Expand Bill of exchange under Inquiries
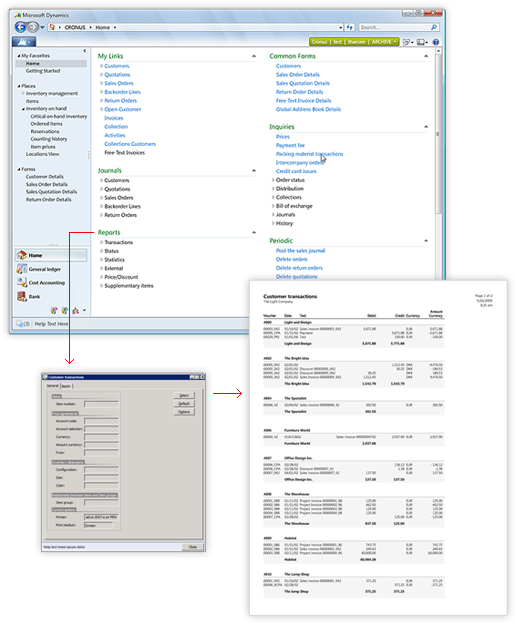Viewport: 515px width, 625px height. (x=273, y=206)
